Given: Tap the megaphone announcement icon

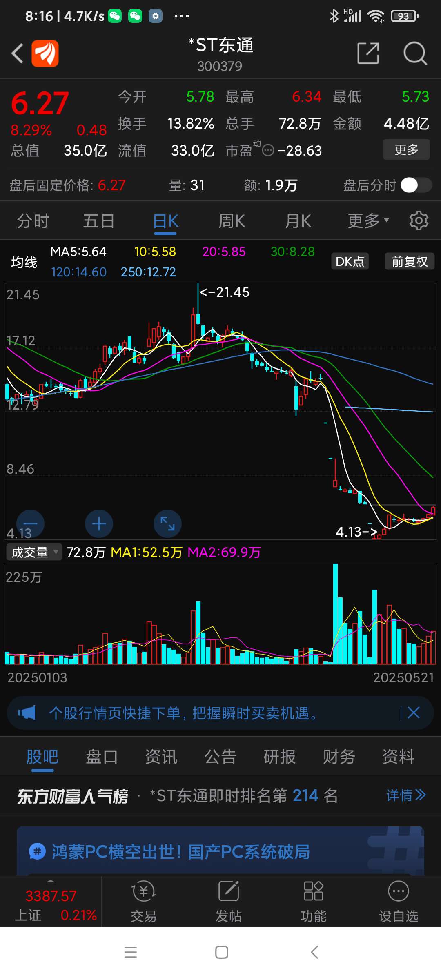Looking at the screenshot, I should click(x=27, y=713).
